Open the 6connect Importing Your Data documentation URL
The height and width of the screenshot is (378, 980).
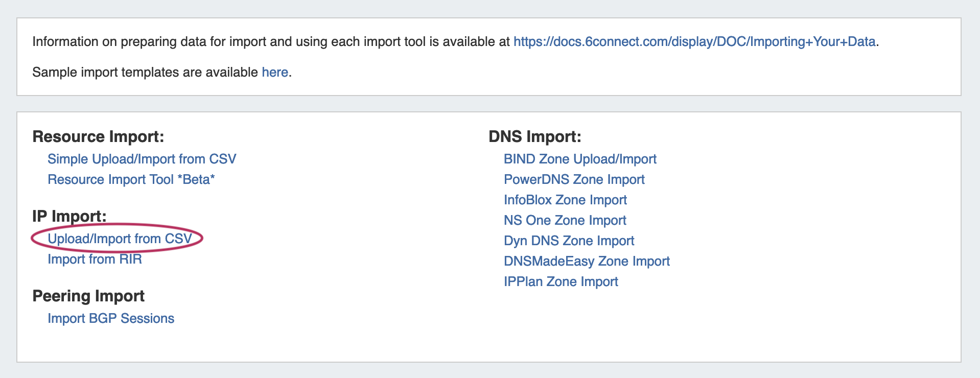click(694, 42)
